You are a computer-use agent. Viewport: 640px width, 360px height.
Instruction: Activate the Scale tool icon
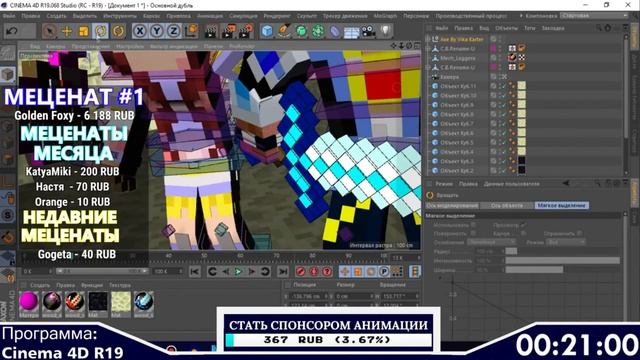[84, 31]
